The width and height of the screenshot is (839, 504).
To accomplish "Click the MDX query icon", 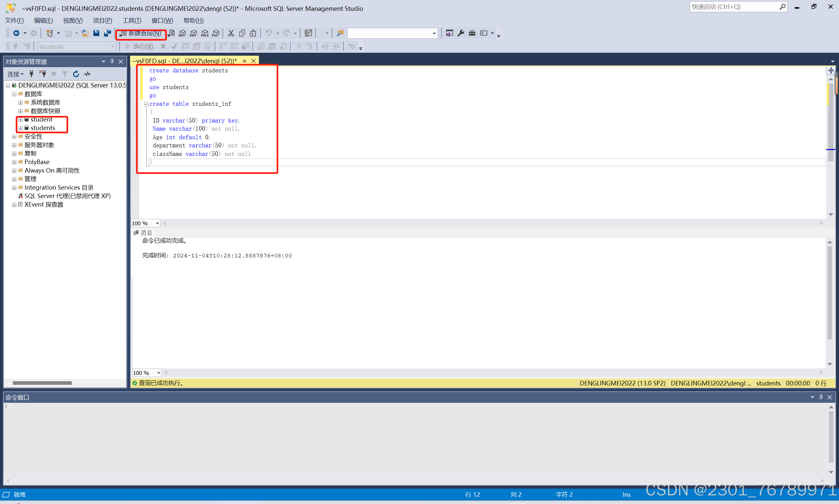I will [182, 33].
